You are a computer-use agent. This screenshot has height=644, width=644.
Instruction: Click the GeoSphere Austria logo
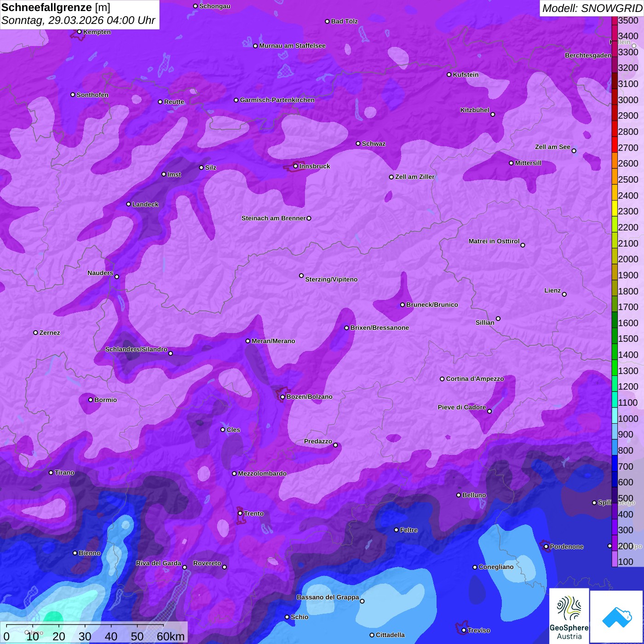(569, 615)
